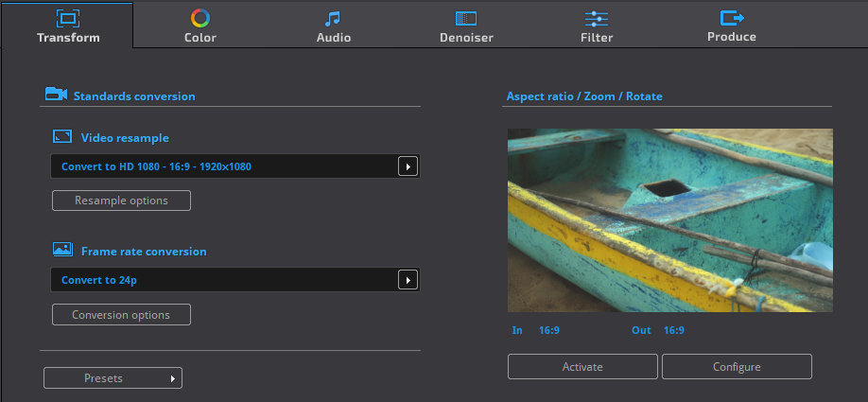Expand the Video resample dropdown arrow
Image resolution: width=868 pixels, height=402 pixels.
(x=408, y=166)
